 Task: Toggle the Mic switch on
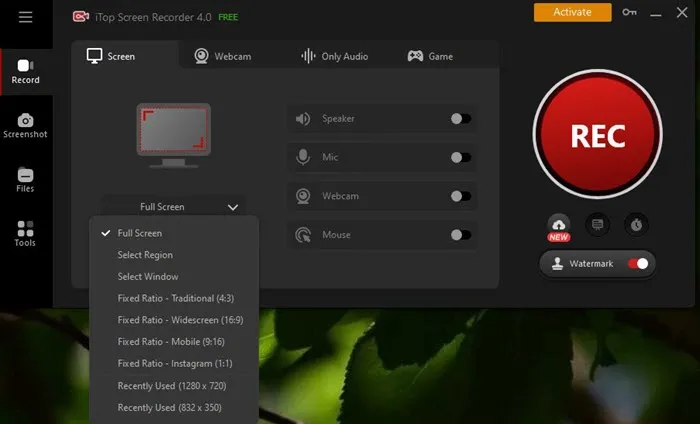click(461, 157)
